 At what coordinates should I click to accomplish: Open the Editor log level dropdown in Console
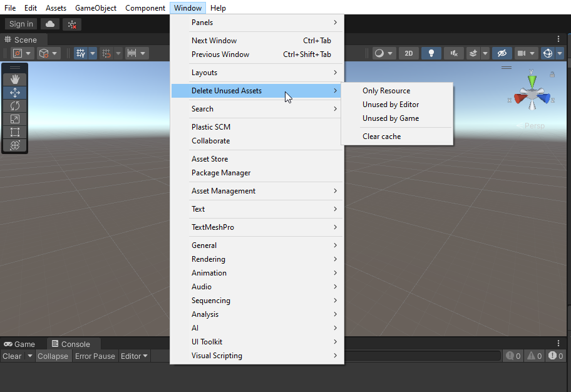coord(134,356)
